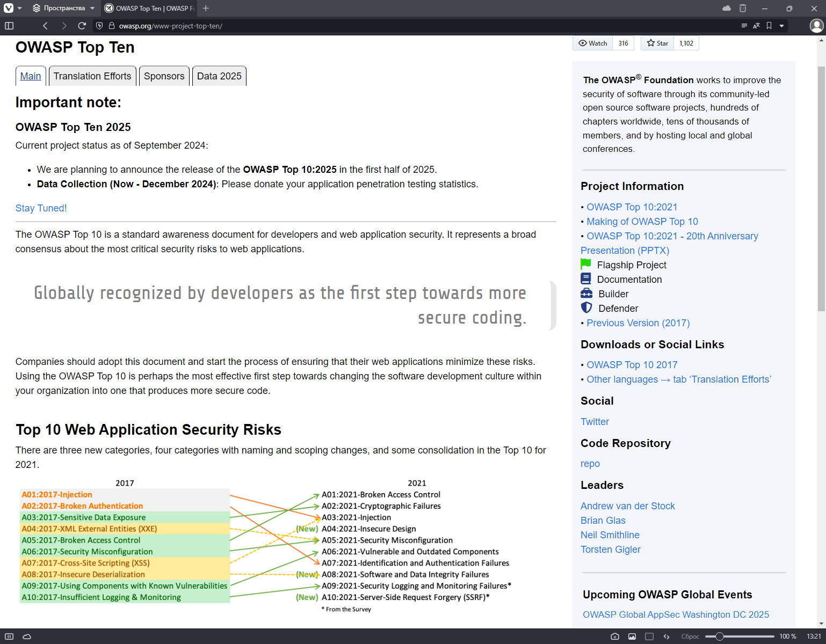Open Brian Glas leader link
The width and height of the screenshot is (826, 644).
tap(603, 521)
